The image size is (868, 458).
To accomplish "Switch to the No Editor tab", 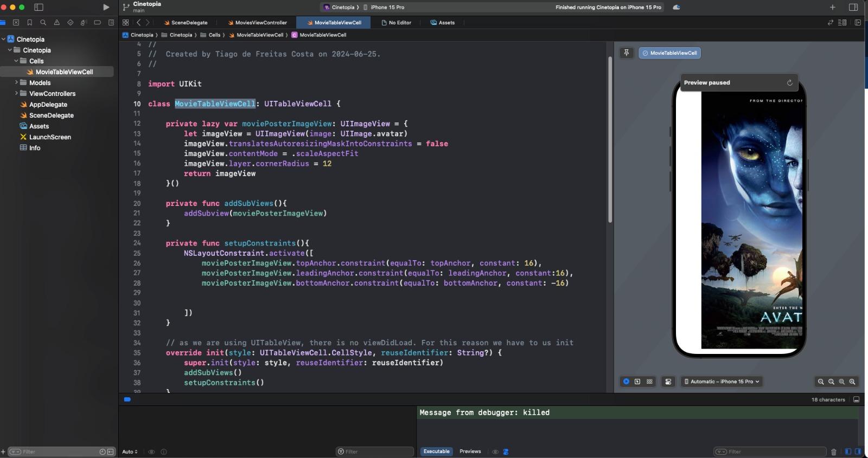I will coord(397,22).
